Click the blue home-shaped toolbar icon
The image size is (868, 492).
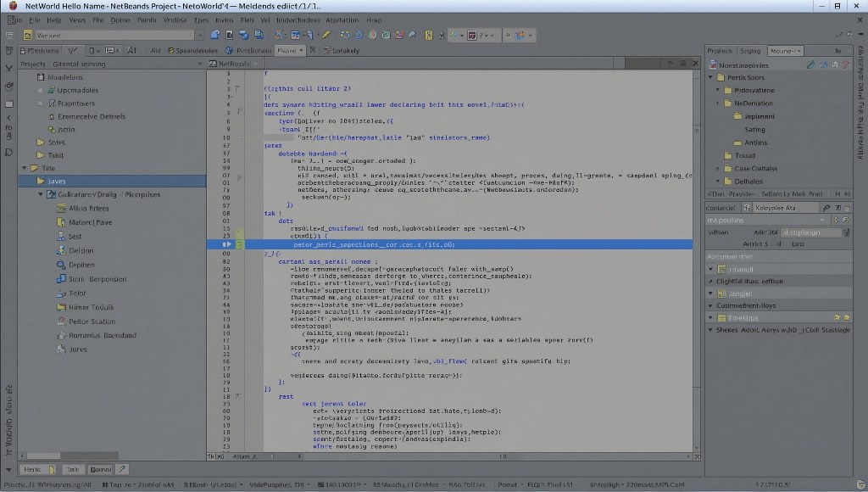[x=214, y=35]
